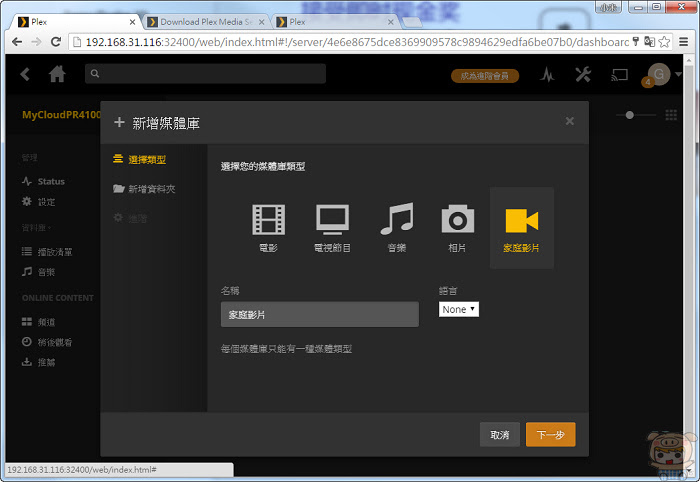Switch to the third Plex browser tab
Image resolution: width=700 pixels, height=482 pixels.
pyautogui.click(x=335, y=22)
